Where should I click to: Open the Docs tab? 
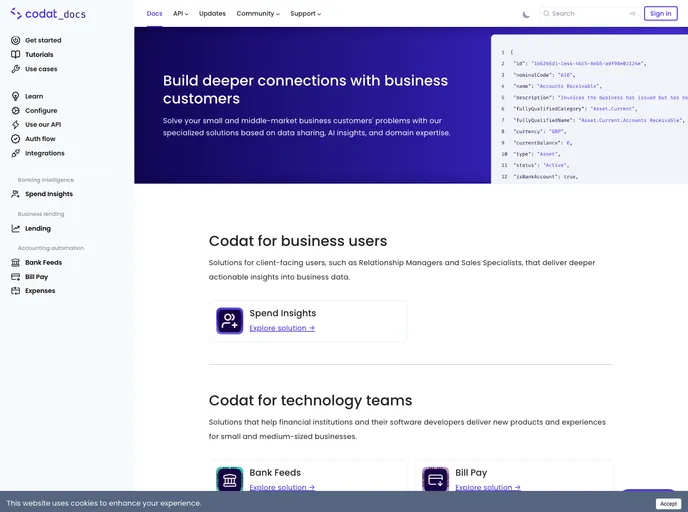tap(154, 14)
